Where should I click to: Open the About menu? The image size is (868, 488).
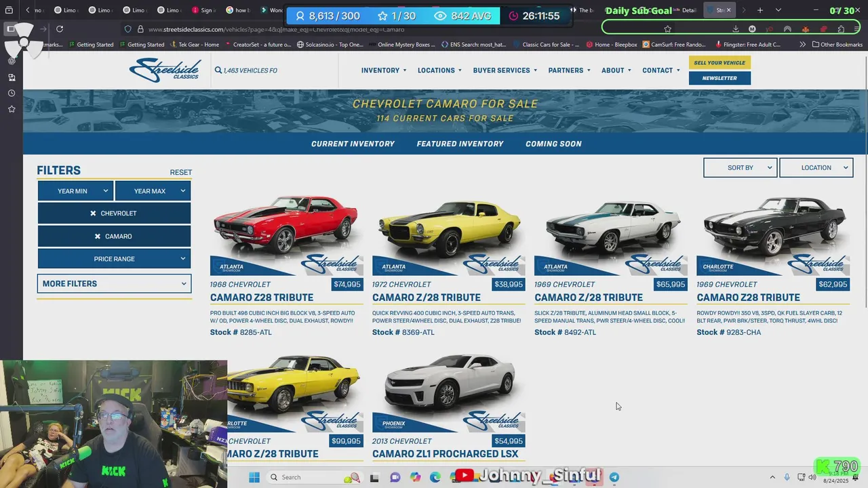coord(616,70)
